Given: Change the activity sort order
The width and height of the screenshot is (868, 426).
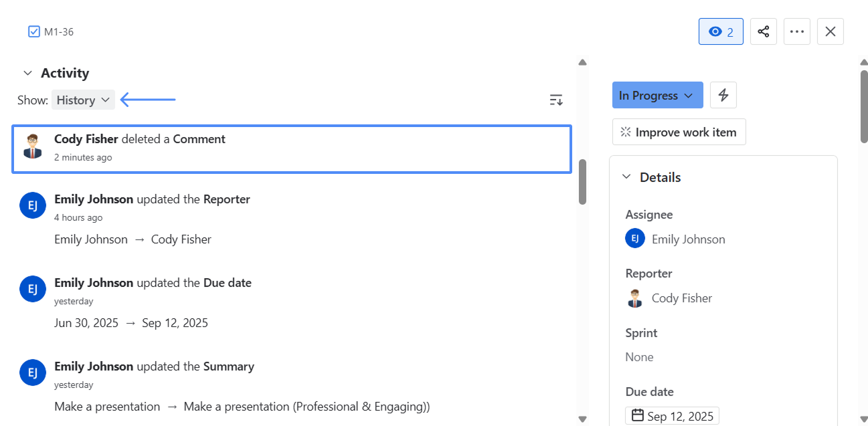Looking at the screenshot, I should point(555,99).
